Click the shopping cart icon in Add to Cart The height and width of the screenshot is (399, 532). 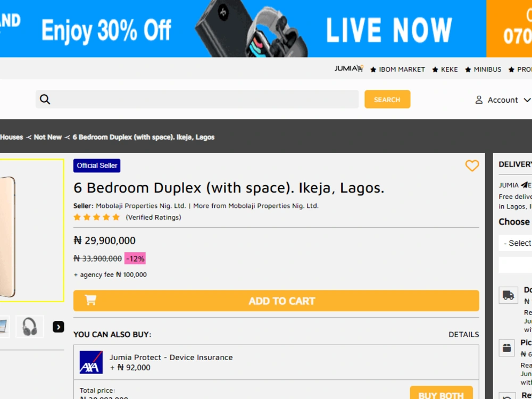tap(90, 300)
